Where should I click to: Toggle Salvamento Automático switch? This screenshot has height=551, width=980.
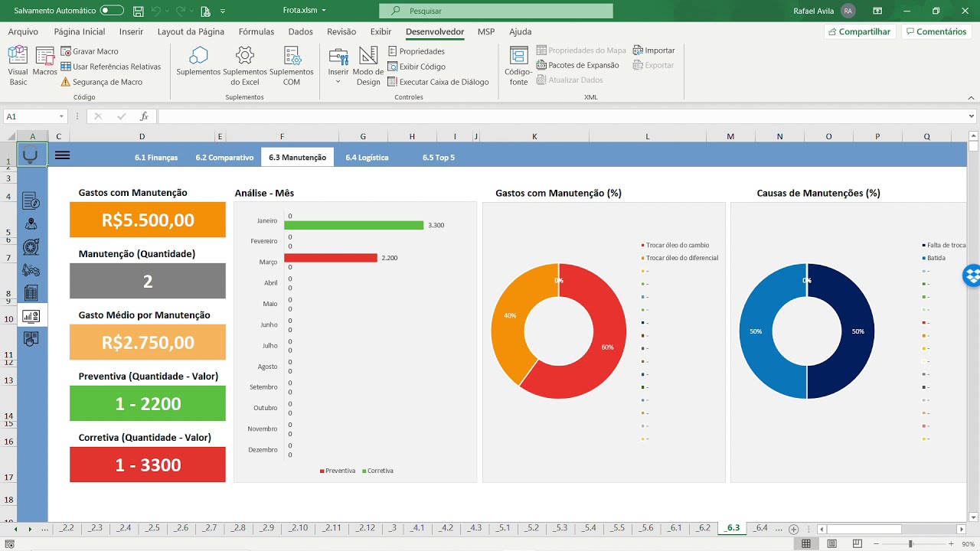click(x=112, y=11)
